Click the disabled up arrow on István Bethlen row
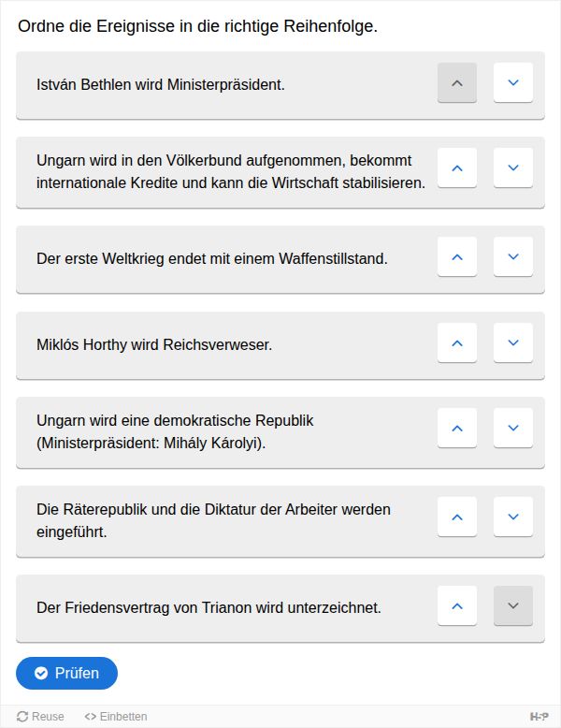The width and height of the screenshot is (561, 728). click(x=457, y=82)
